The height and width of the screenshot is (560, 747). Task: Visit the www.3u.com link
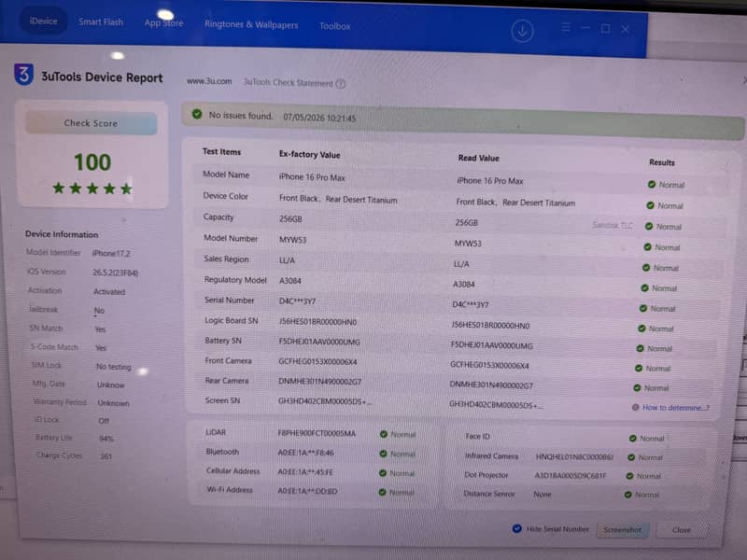209,81
